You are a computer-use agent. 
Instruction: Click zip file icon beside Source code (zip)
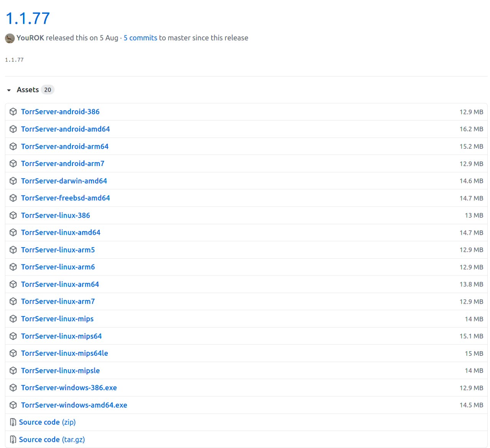point(13,422)
